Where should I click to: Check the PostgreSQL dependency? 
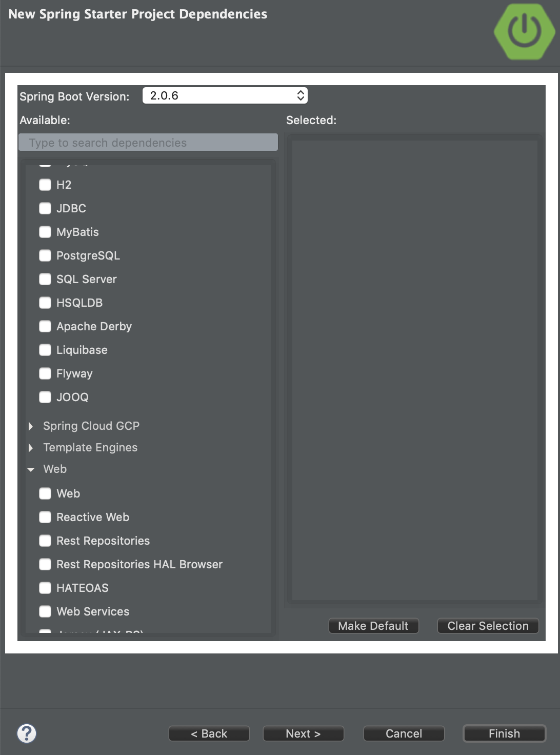click(x=45, y=255)
